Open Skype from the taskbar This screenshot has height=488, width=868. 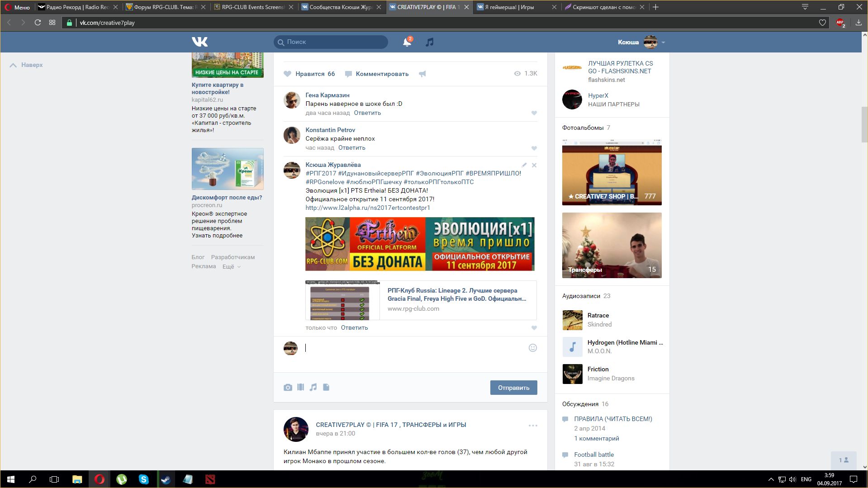(x=144, y=479)
